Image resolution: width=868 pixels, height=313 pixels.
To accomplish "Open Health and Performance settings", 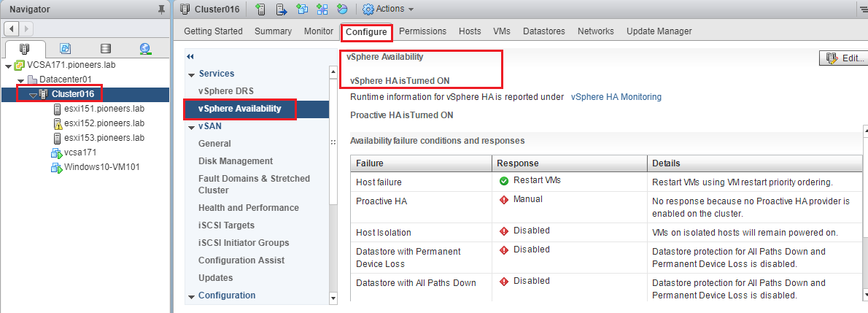I will (249, 208).
